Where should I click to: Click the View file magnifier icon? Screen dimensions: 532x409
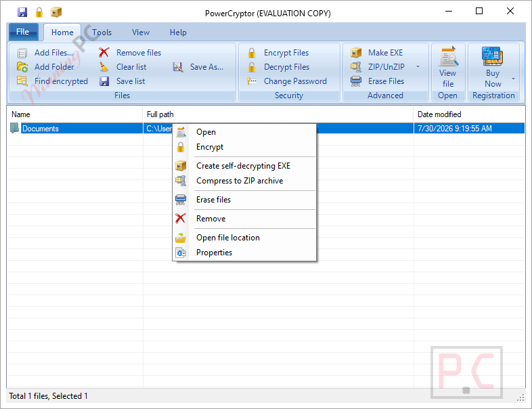click(449, 56)
